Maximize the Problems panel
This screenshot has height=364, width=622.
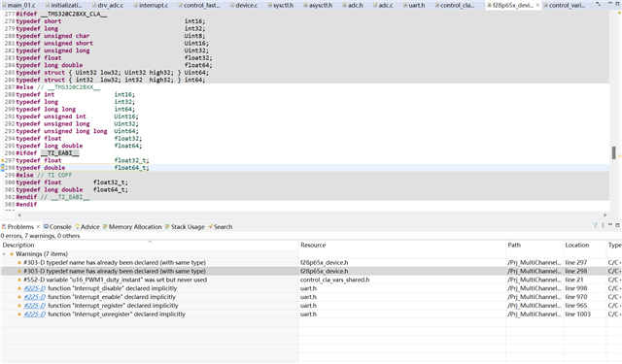pos(617,225)
